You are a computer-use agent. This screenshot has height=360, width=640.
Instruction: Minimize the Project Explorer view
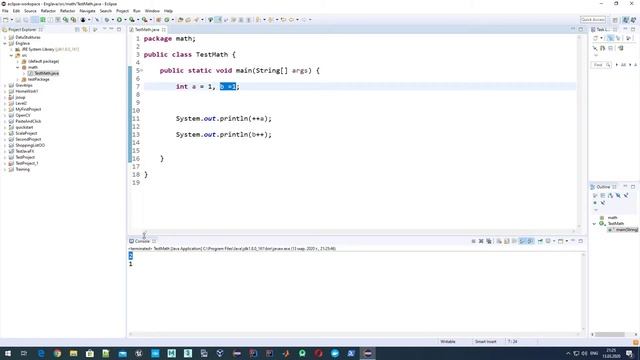(111, 29)
